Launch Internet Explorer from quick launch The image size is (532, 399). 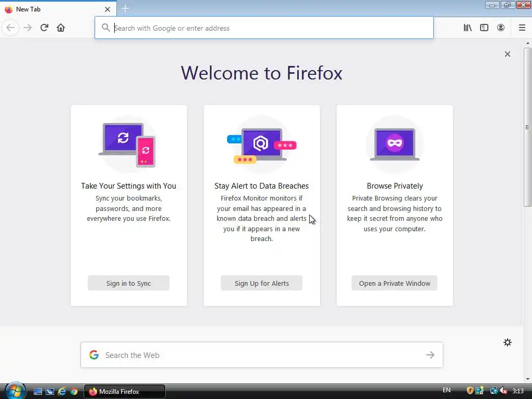[x=62, y=391]
